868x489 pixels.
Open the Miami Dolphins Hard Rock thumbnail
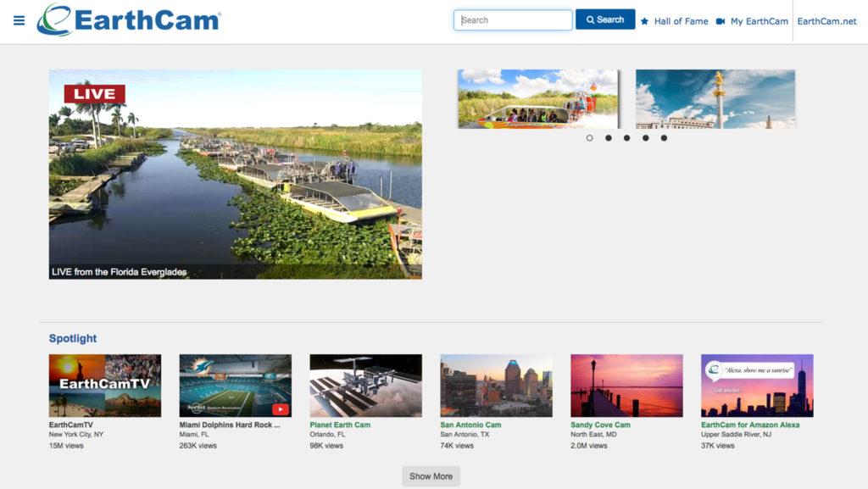pos(236,386)
